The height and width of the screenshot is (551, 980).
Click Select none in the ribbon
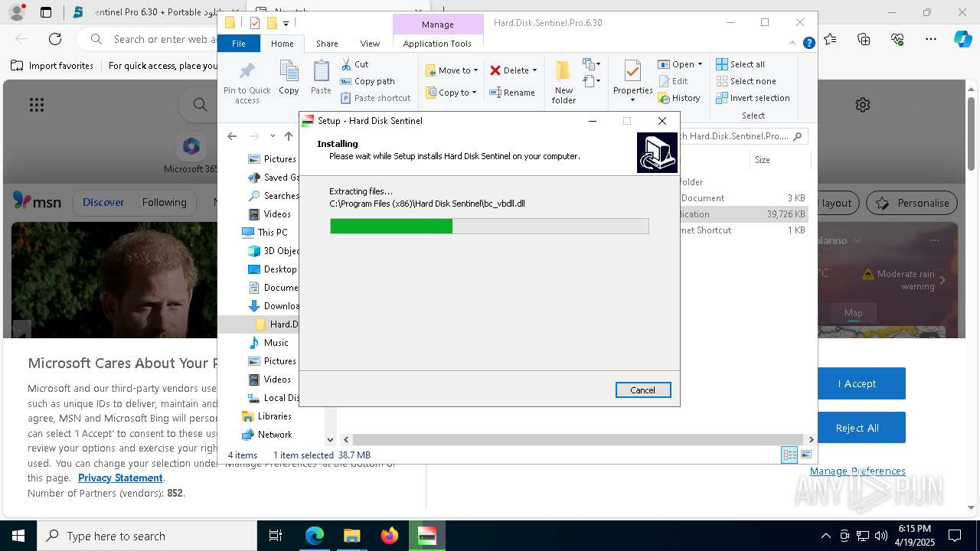(x=746, y=81)
